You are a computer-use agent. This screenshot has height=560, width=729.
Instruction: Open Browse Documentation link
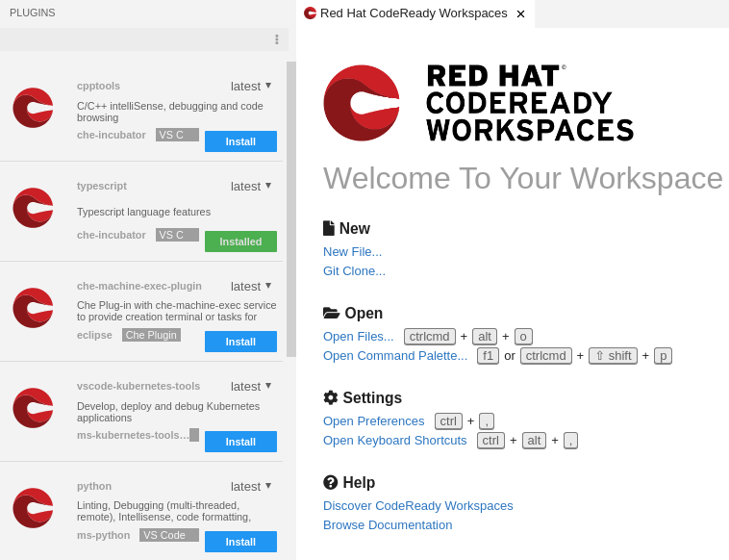(388, 525)
